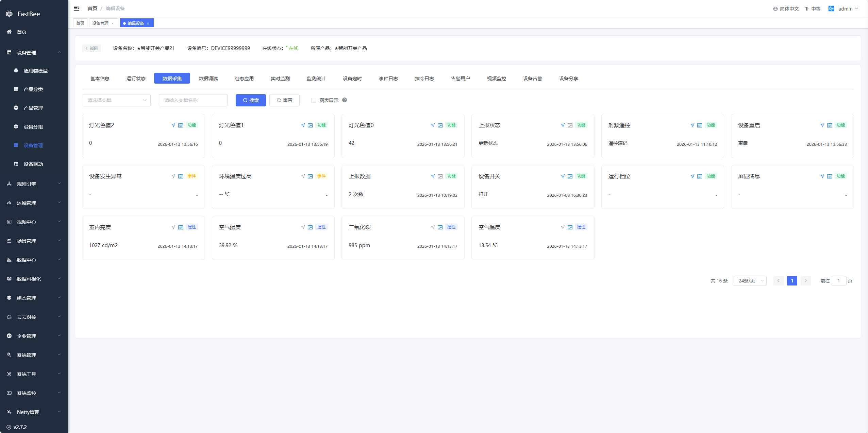
Task: Click send-command icon on 灯光色值2 card
Action: 173,125
